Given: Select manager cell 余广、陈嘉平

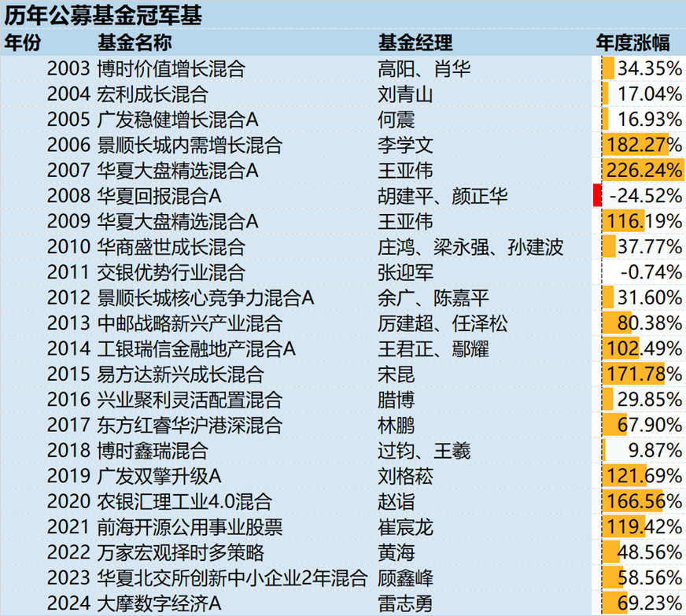Looking at the screenshot, I should coord(433,297).
